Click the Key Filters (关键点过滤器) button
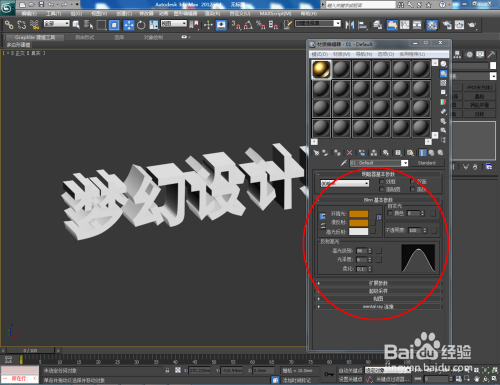The height and width of the screenshot is (385, 500). tap(393, 379)
